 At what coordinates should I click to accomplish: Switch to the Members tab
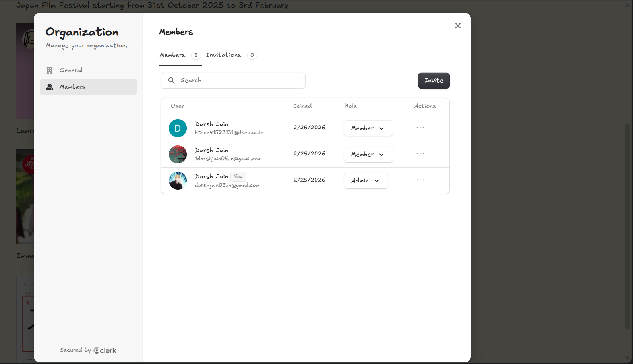pyautogui.click(x=180, y=55)
